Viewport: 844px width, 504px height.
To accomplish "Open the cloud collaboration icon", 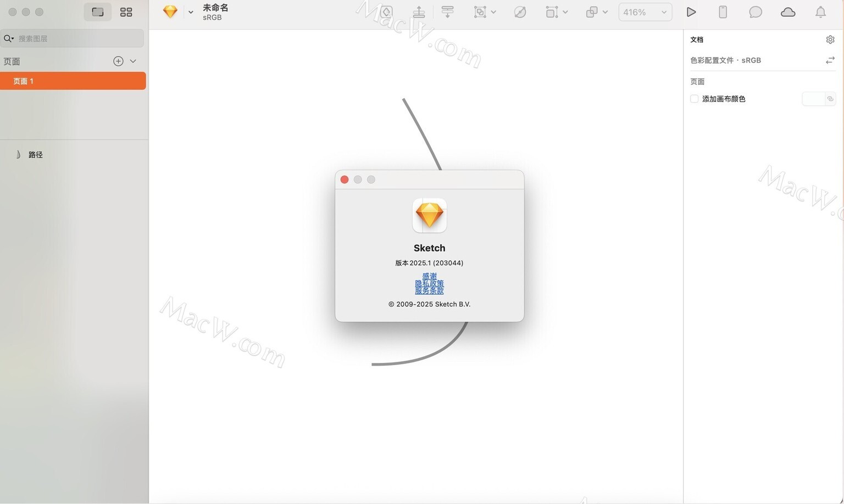I will coord(787,12).
